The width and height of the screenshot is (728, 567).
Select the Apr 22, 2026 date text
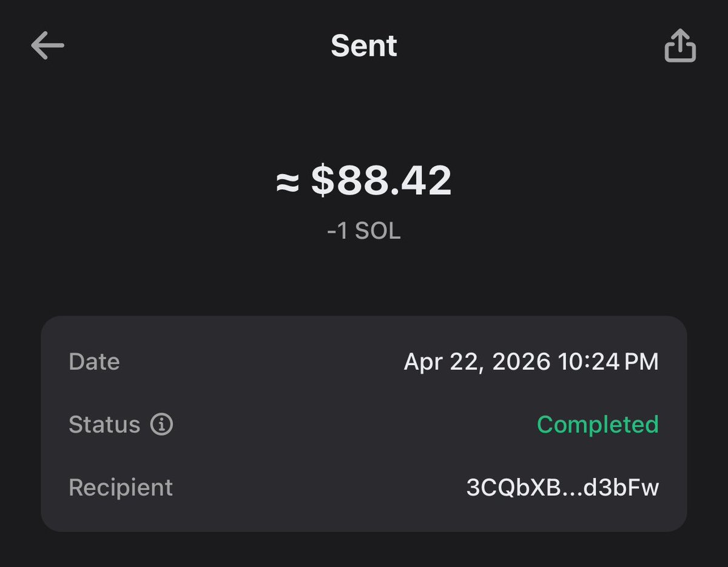pyautogui.click(x=477, y=362)
